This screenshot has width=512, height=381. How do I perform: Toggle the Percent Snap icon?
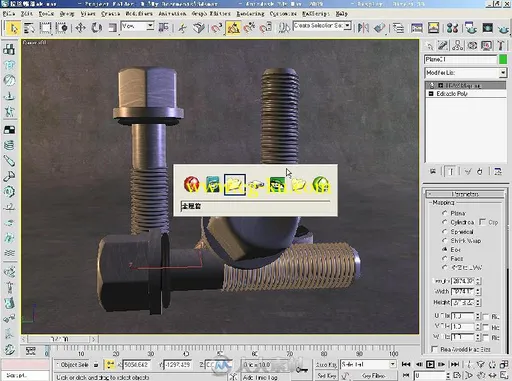tap(249, 28)
